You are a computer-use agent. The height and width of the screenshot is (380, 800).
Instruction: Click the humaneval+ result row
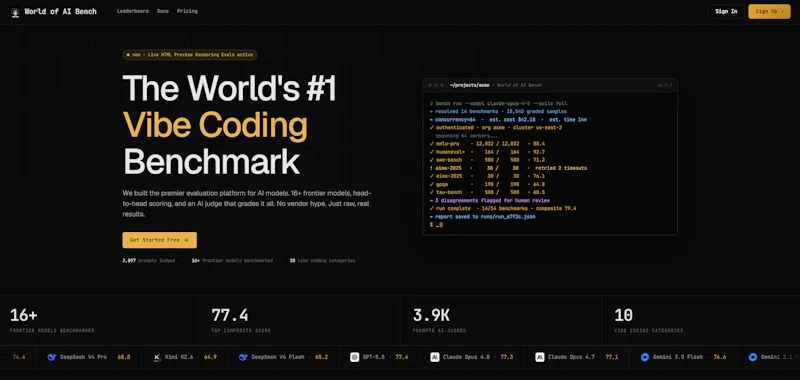pyautogui.click(x=487, y=152)
